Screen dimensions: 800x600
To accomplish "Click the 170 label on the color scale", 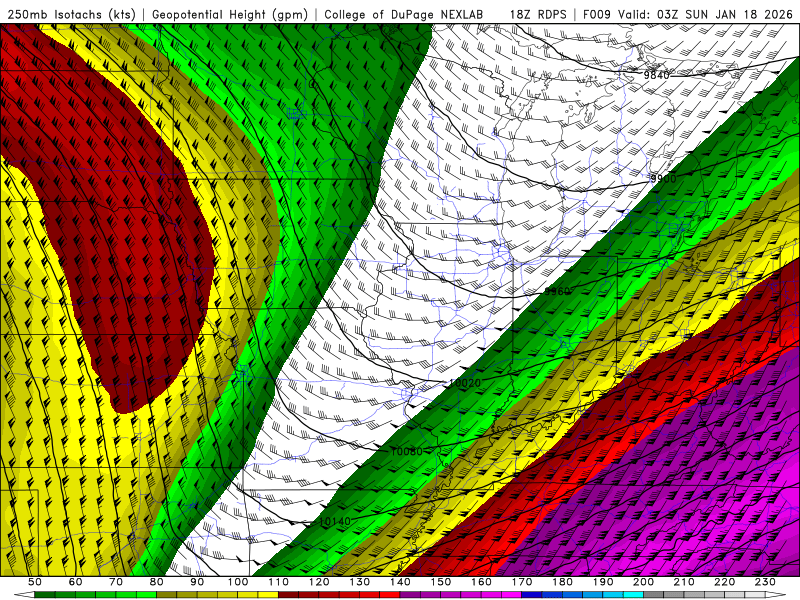I will pyautogui.click(x=522, y=582).
